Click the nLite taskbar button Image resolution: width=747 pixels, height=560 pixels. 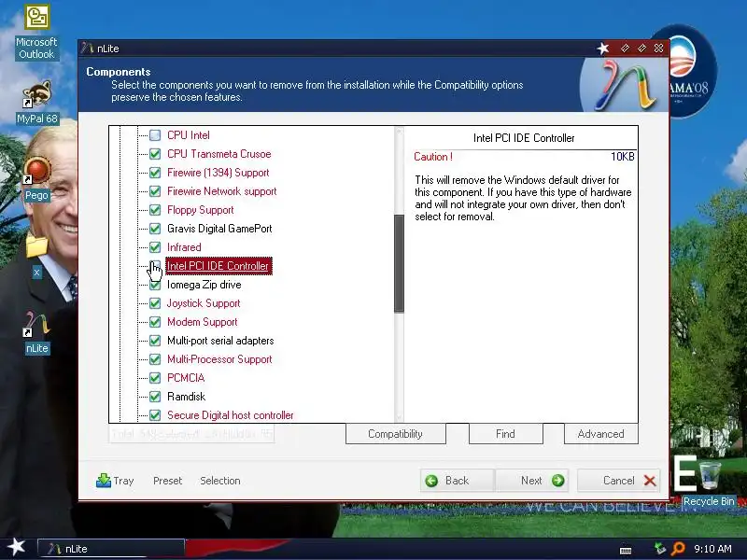[x=110, y=549]
